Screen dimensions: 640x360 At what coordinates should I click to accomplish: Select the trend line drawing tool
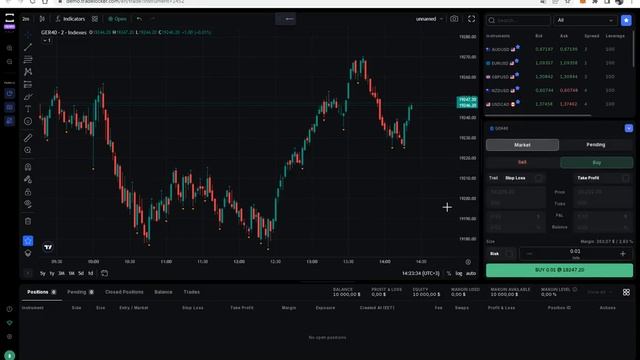(28, 47)
